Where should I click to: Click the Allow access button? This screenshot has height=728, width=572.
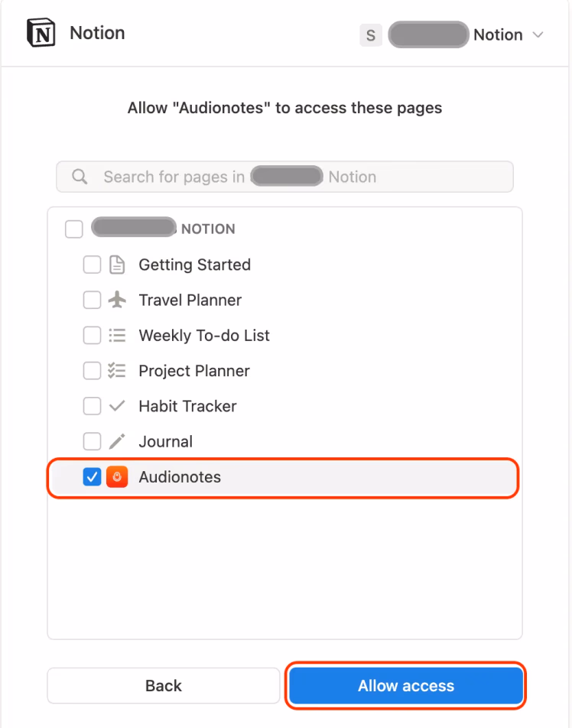tap(406, 686)
